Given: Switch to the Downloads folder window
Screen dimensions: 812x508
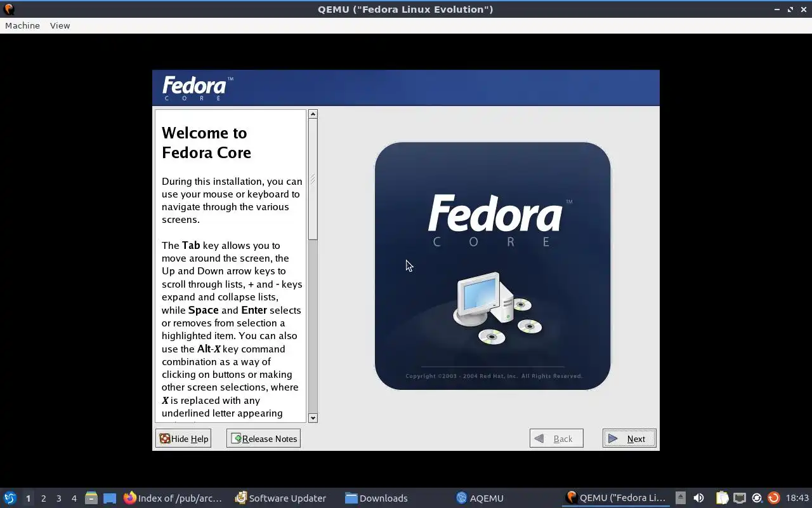Looking at the screenshot, I should (376, 498).
